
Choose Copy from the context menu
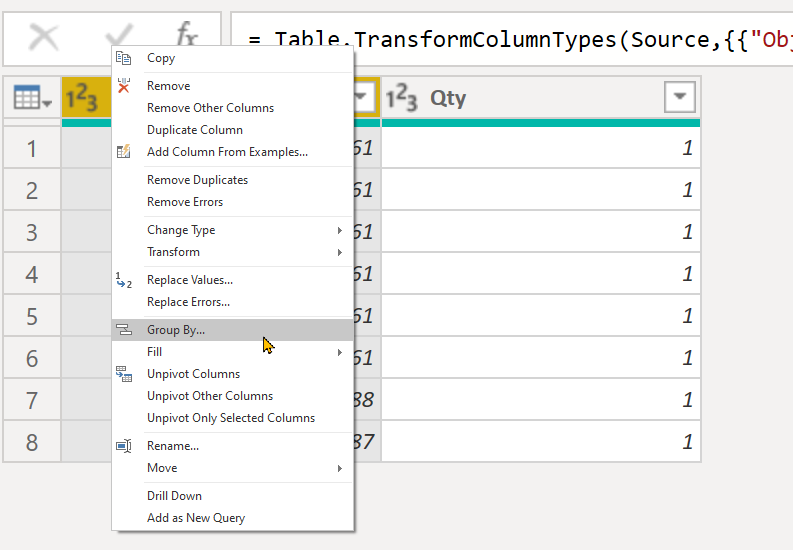(232, 58)
